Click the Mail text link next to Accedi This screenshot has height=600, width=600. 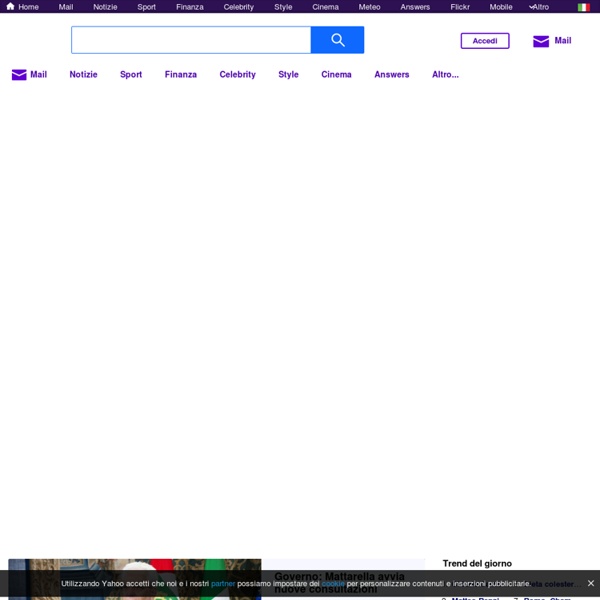pyautogui.click(x=562, y=41)
